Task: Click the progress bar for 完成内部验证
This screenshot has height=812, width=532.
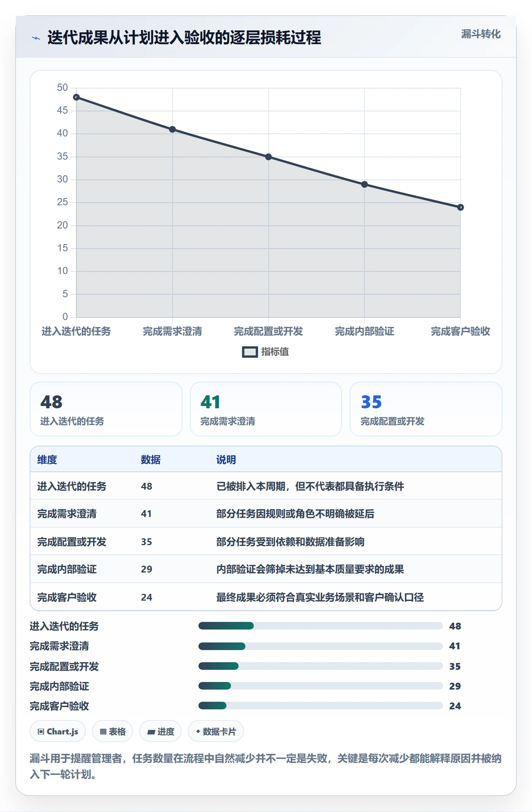Action: click(x=321, y=686)
